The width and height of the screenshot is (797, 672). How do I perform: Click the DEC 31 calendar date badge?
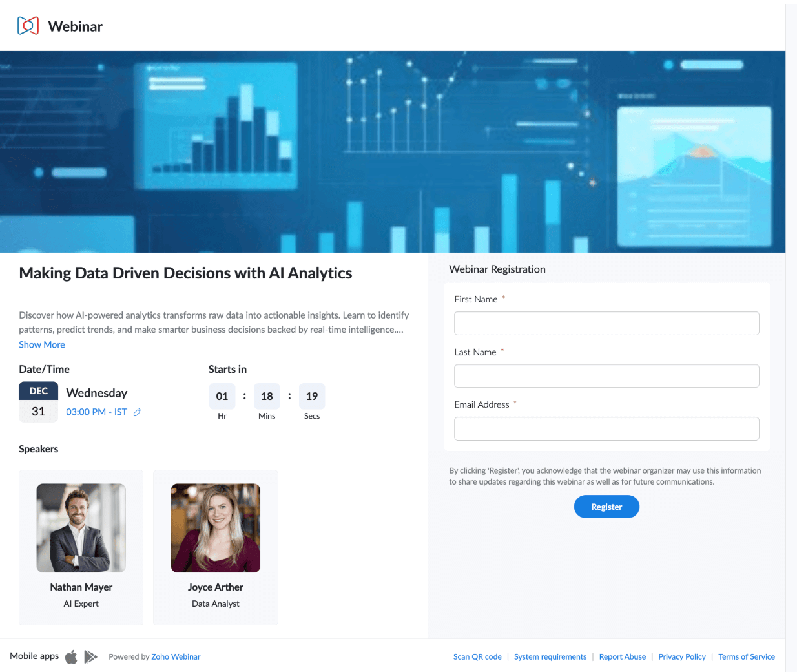click(x=38, y=402)
